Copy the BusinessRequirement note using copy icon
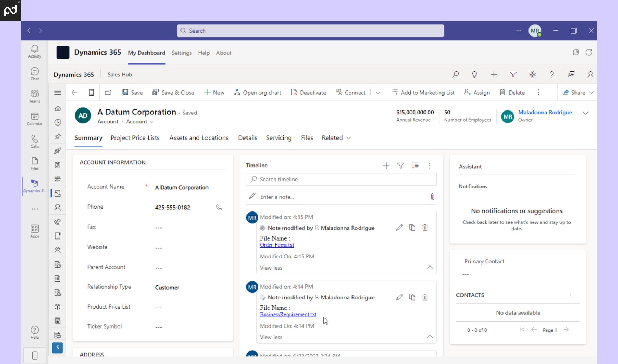The width and height of the screenshot is (618, 364). [412, 297]
